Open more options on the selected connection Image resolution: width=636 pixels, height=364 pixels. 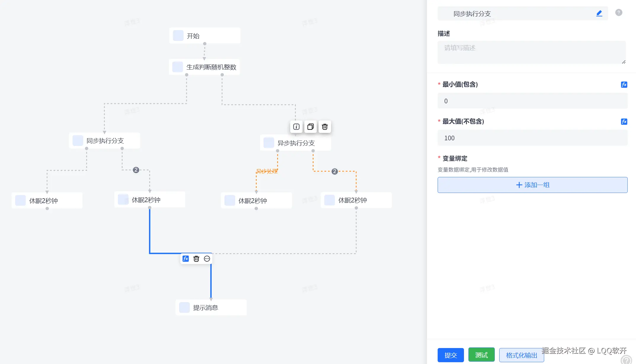pyautogui.click(x=207, y=258)
